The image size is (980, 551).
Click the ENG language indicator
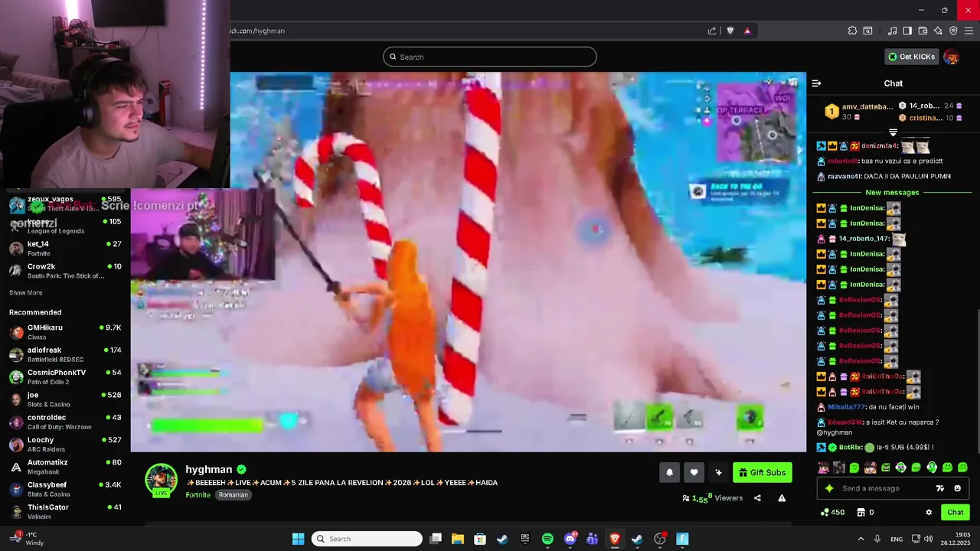(897, 540)
